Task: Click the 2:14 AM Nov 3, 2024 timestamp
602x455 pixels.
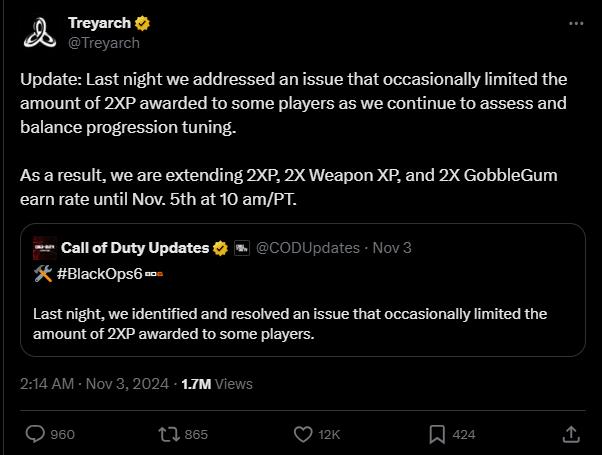Action: (x=94, y=383)
